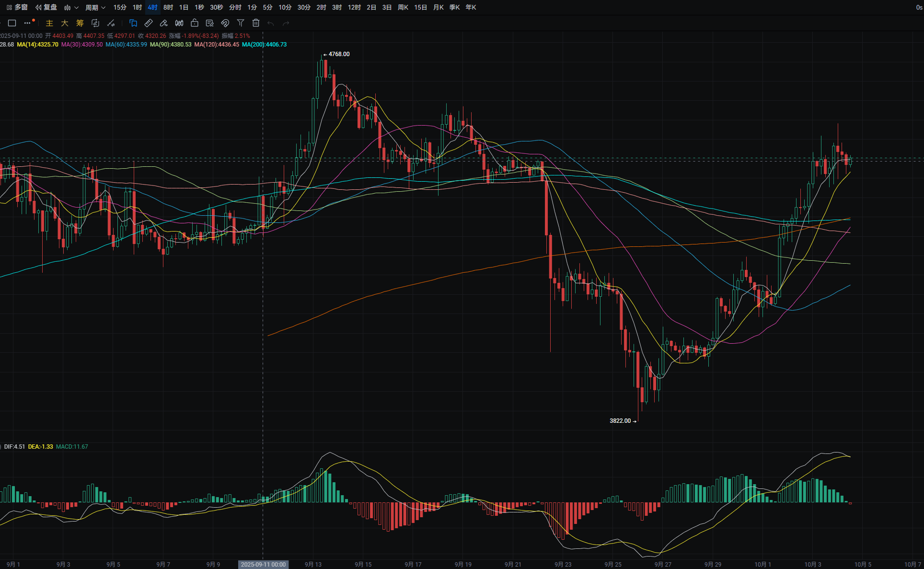Toggle the 筹 chip distribution button
The height and width of the screenshot is (569, 924).
pos(80,23)
